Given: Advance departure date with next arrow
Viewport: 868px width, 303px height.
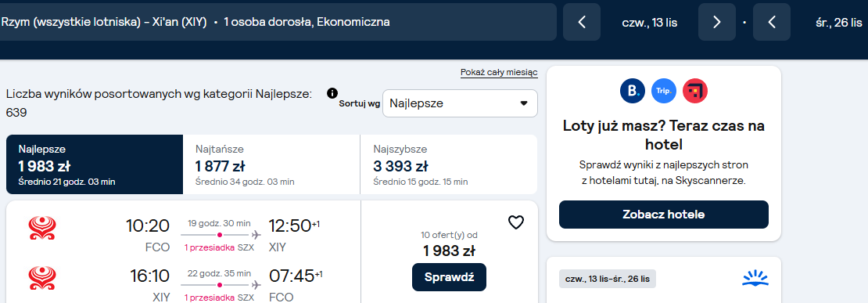Looking at the screenshot, I should pyautogui.click(x=717, y=22).
